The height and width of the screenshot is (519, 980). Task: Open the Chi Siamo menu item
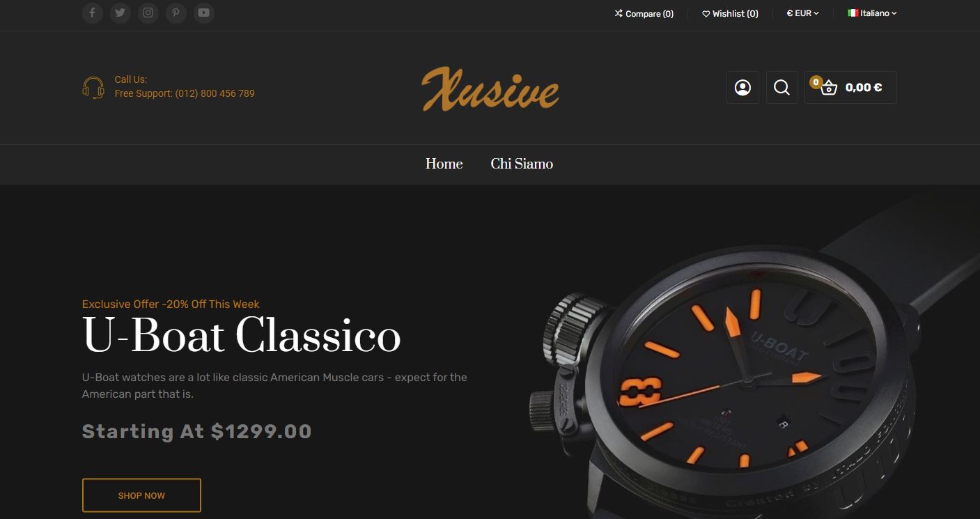(522, 164)
